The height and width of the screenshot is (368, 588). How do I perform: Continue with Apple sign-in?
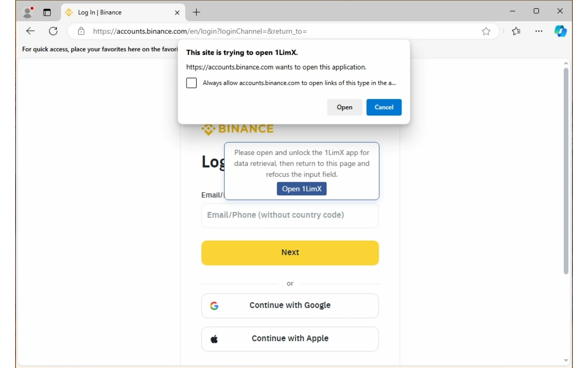pos(290,339)
